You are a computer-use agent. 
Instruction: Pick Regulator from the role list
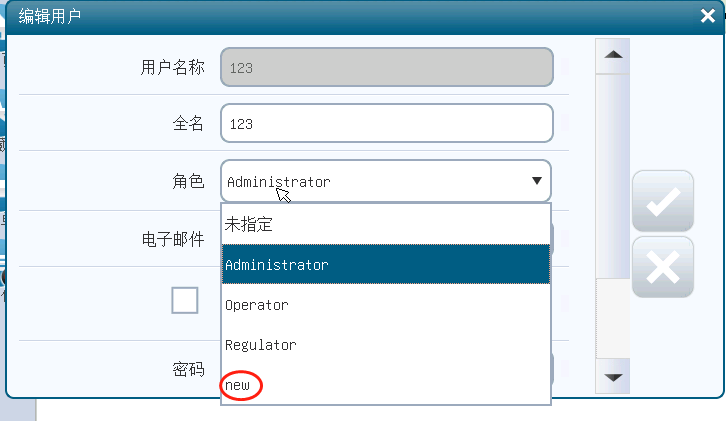coord(385,345)
